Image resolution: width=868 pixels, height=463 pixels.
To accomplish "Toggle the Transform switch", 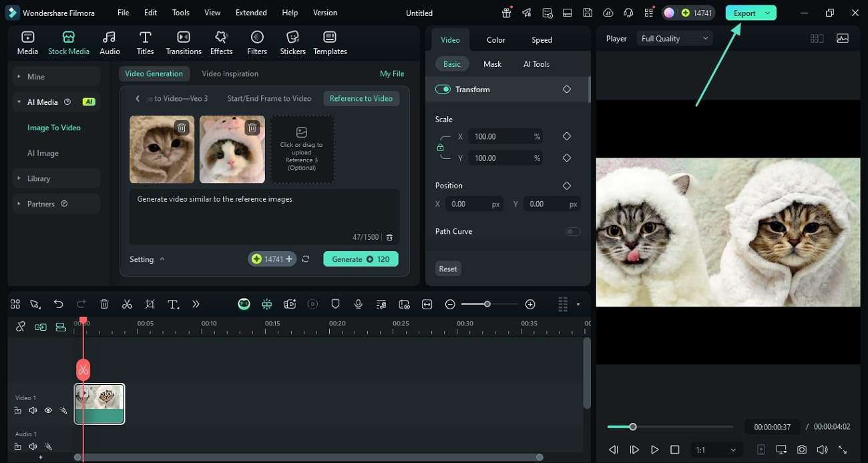I will [443, 89].
